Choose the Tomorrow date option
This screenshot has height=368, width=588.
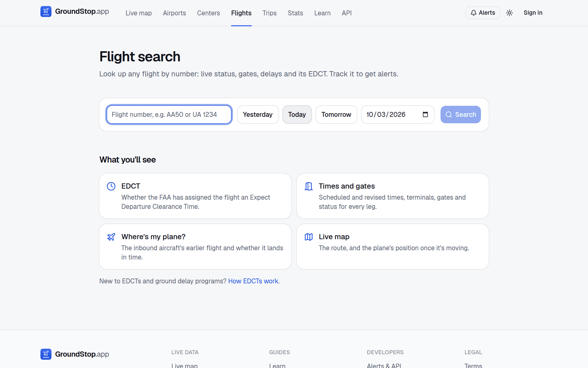[336, 115]
